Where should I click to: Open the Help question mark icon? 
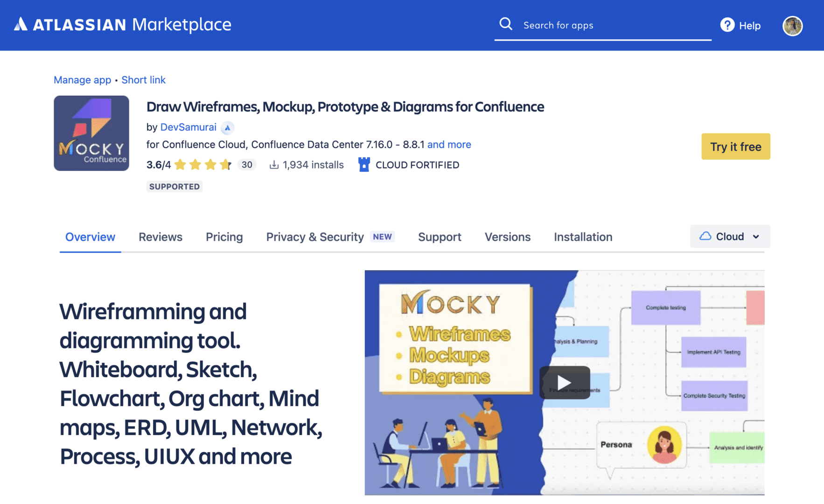(x=727, y=25)
